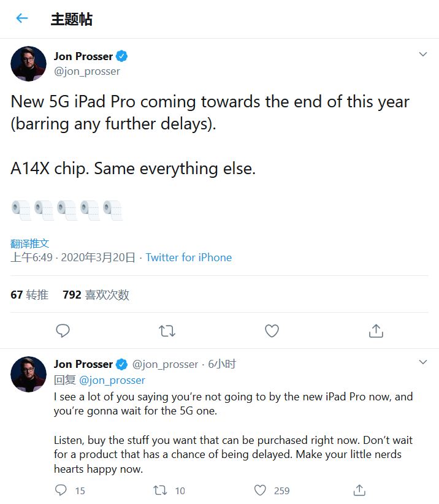Open the 回复 @jon_prosser mention link

tap(112, 380)
